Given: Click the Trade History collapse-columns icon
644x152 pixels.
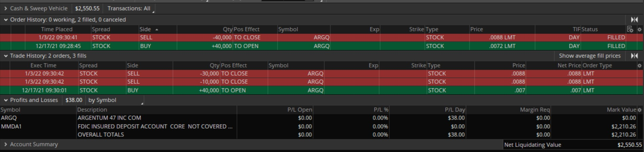Looking at the screenshot, I should [x=634, y=56].
